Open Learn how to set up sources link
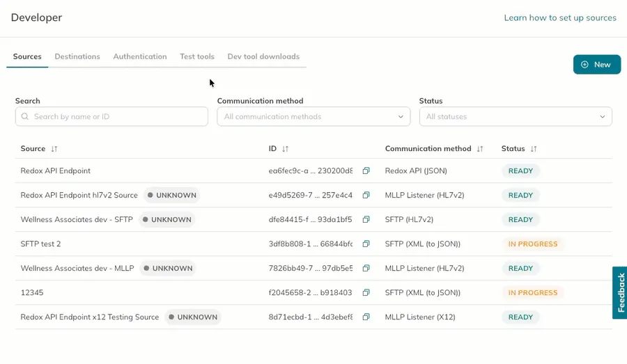This screenshot has height=364, width=627. 560,17
